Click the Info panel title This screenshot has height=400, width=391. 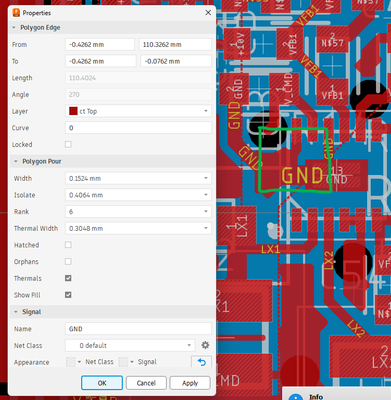[x=316, y=397]
